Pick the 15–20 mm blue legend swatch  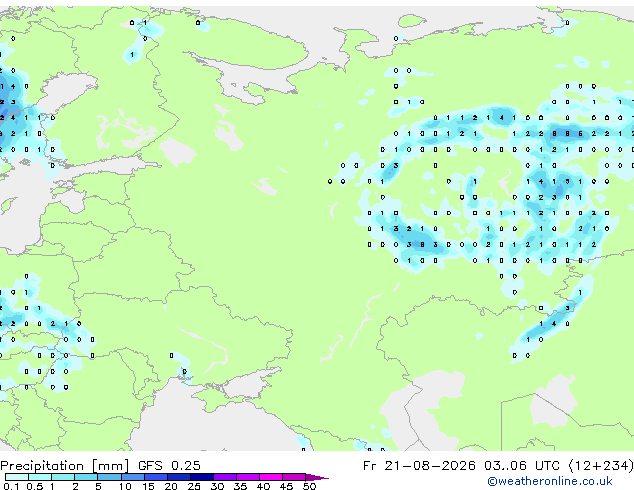156,477
